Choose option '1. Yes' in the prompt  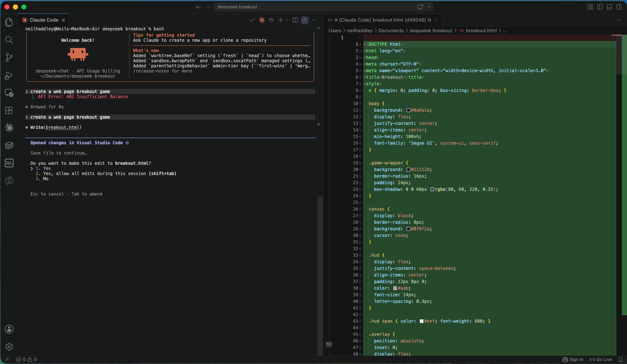[43, 168]
